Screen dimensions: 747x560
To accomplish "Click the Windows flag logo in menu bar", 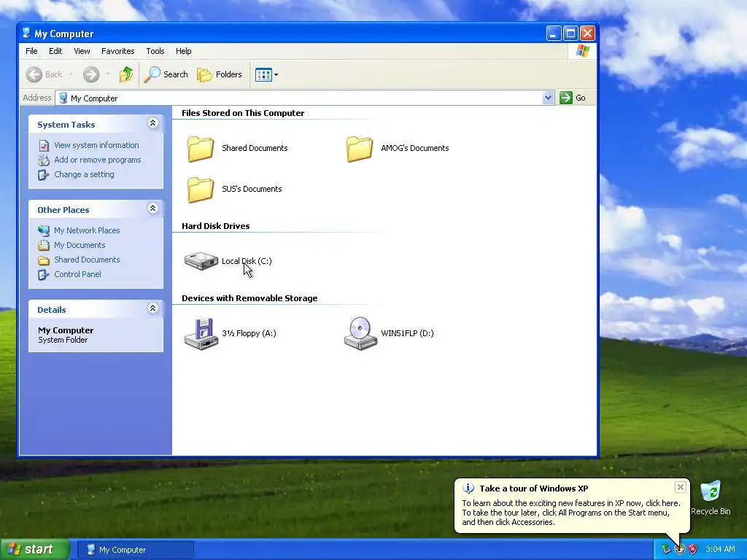I will pyautogui.click(x=582, y=51).
